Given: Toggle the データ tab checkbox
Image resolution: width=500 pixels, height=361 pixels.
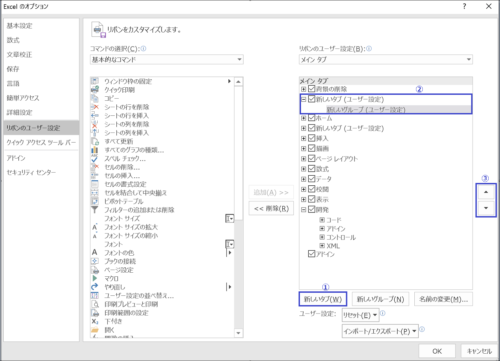Looking at the screenshot, I should (x=312, y=179).
